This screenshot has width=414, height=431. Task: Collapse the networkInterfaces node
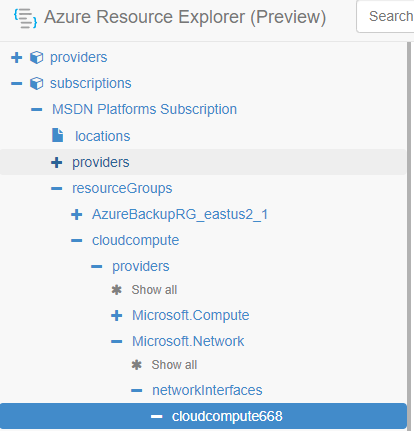pos(136,390)
